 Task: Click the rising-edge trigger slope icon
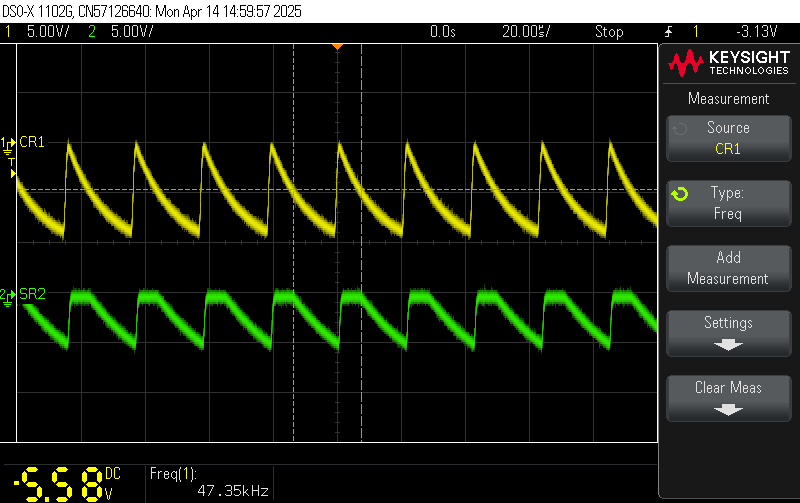[667, 32]
